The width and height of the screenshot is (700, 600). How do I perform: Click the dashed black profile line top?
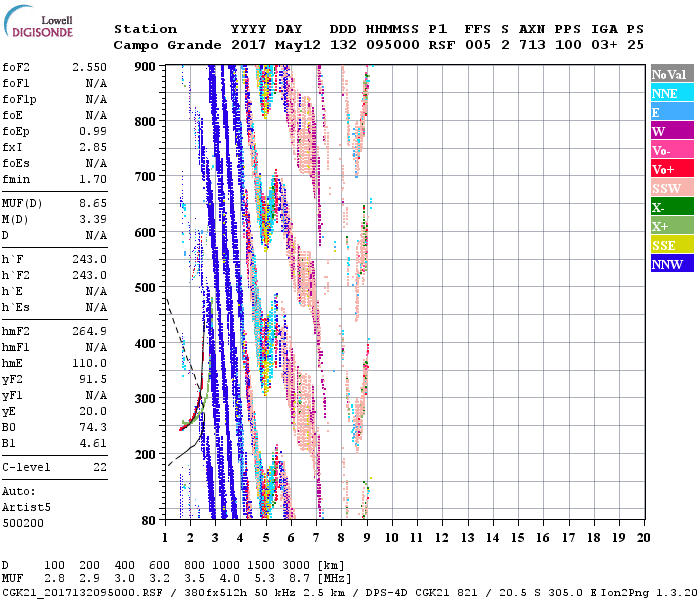point(168,302)
